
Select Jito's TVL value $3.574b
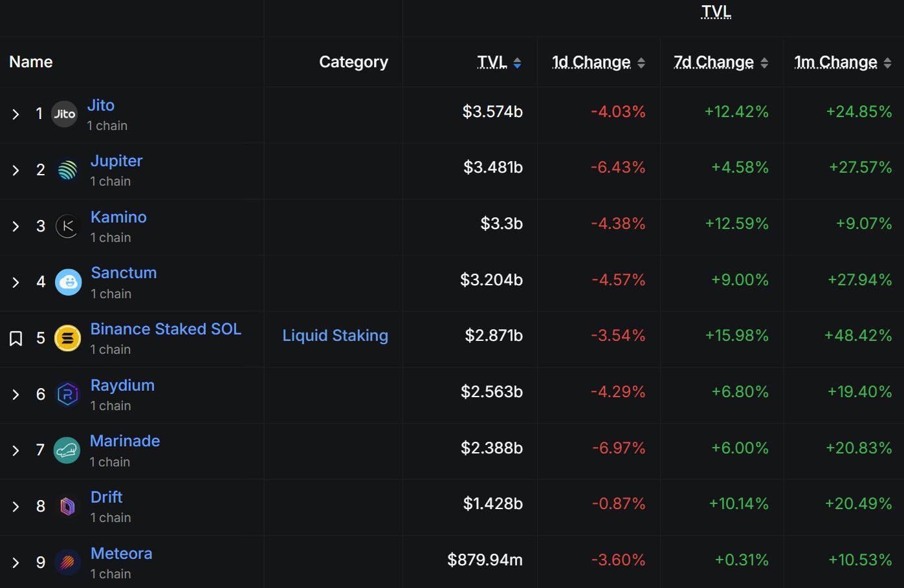(492, 111)
